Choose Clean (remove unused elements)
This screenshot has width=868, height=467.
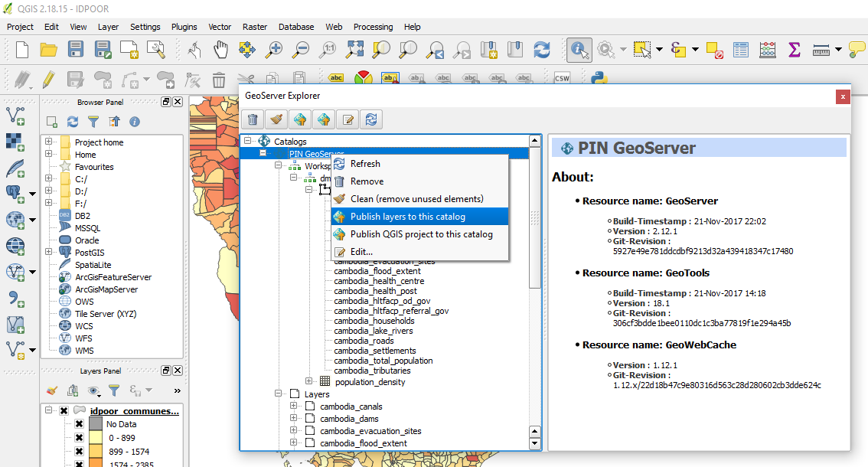419,199
